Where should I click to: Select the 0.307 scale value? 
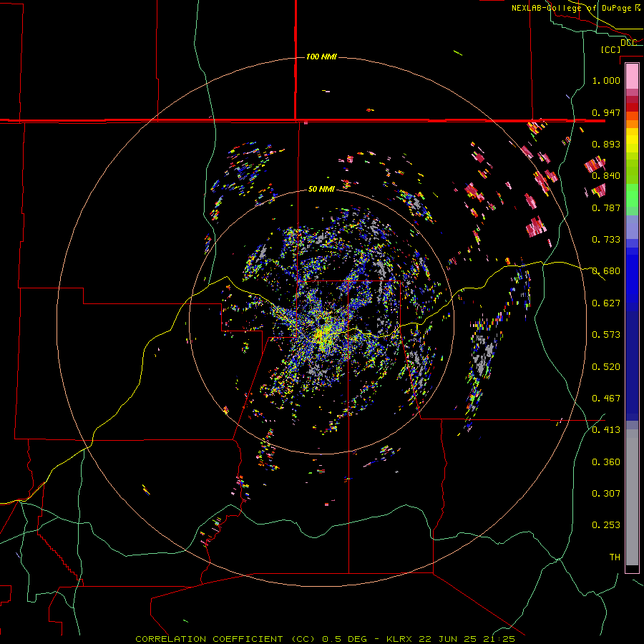[x=606, y=494]
